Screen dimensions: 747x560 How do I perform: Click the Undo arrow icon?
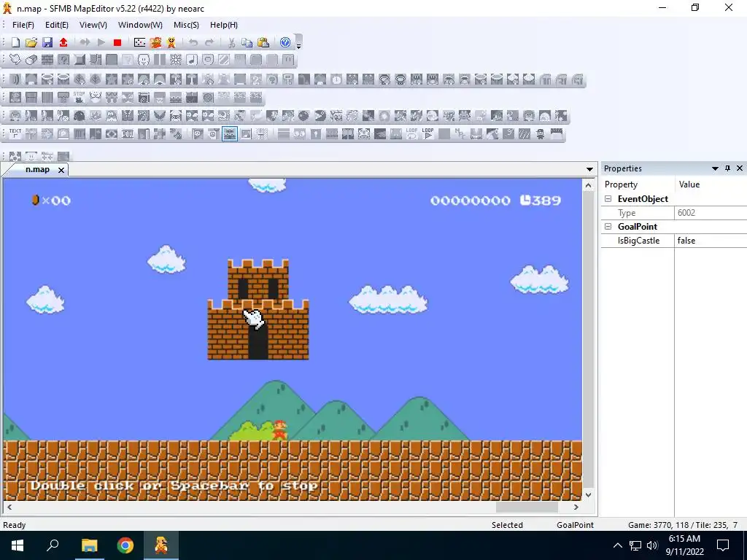193,42
